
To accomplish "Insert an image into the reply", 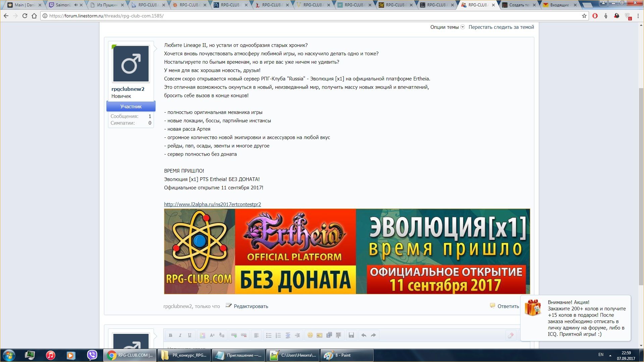I will 319,335.
